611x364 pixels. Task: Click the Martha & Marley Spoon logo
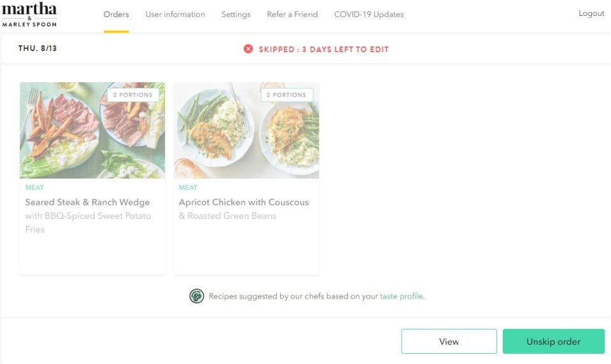pos(29,15)
